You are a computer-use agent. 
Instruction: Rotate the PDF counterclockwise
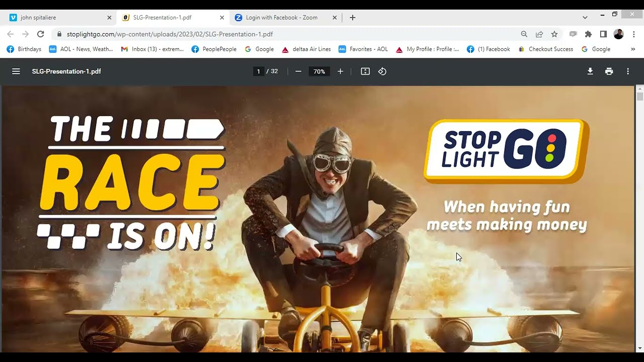click(382, 71)
